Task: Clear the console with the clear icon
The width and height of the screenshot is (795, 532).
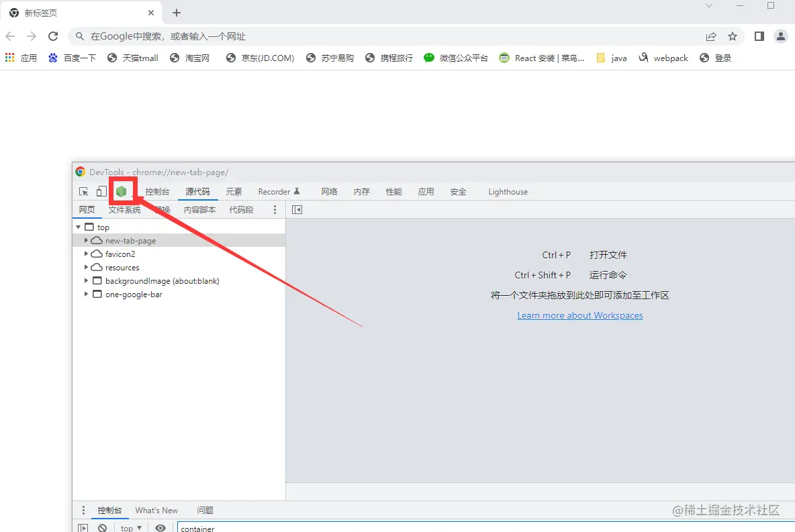Action: coord(103,528)
